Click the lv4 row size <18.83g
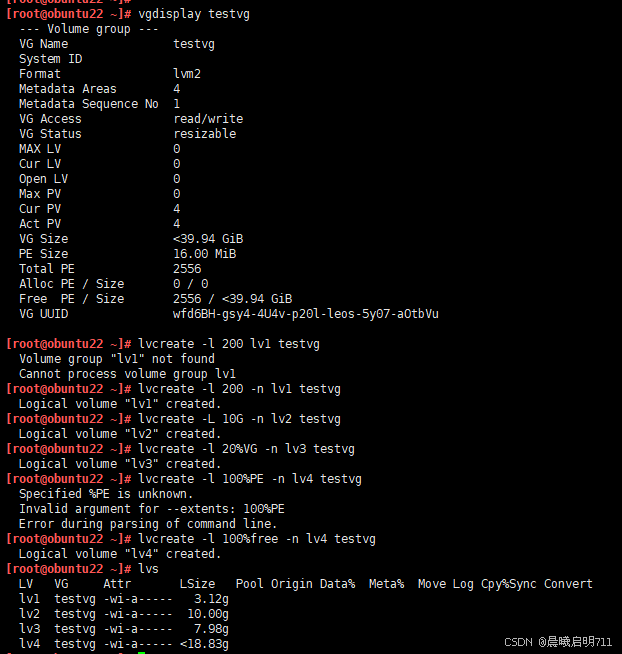 click(x=204, y=644)
